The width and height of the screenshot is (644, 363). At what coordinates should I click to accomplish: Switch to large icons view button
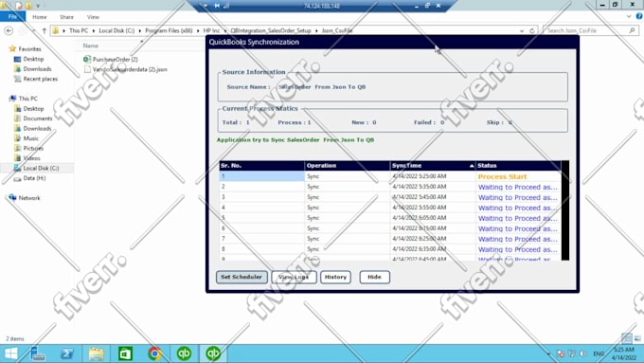click(637, 338)
